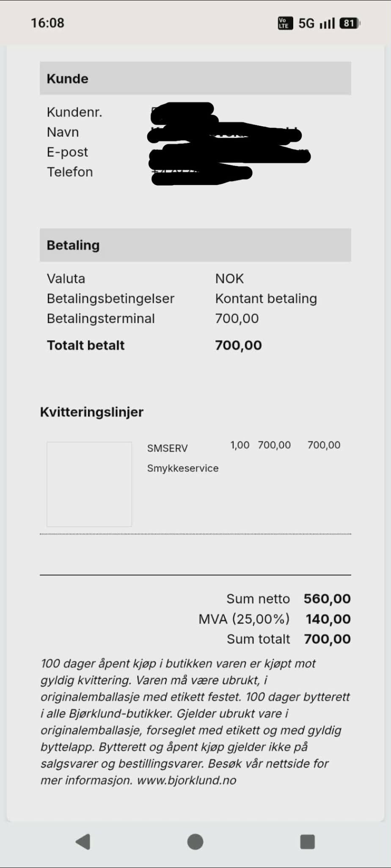Tap the Android back navigation triangle

(83, 842)
